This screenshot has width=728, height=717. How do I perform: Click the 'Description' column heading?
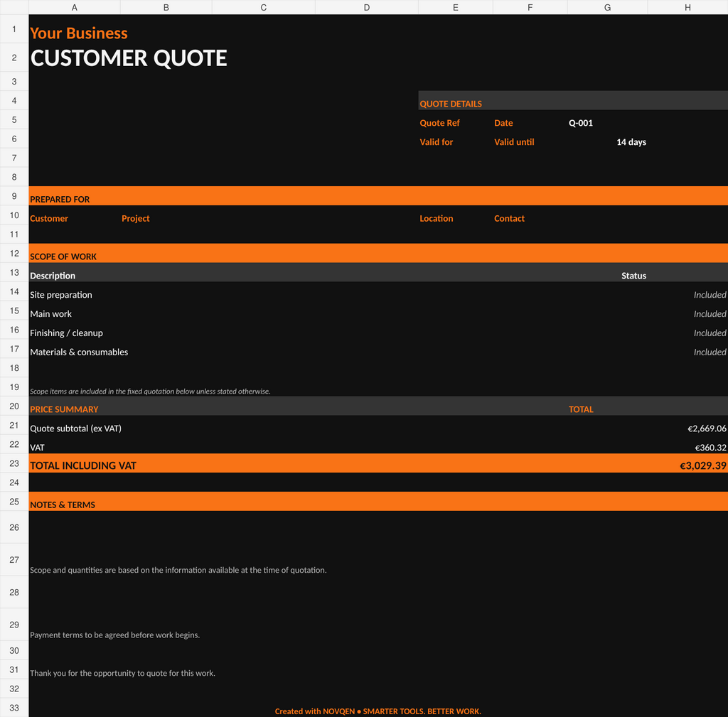pyautogui.click(x=53, y=276)
